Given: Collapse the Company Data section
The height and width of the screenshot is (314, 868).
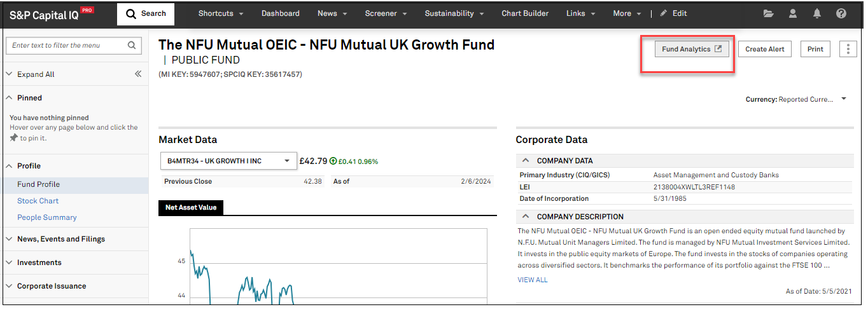Looking at the screenshot, I should pos(526,161).
